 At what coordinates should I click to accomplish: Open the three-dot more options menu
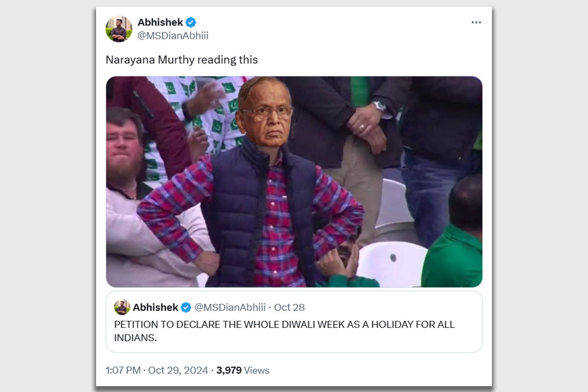476,22
